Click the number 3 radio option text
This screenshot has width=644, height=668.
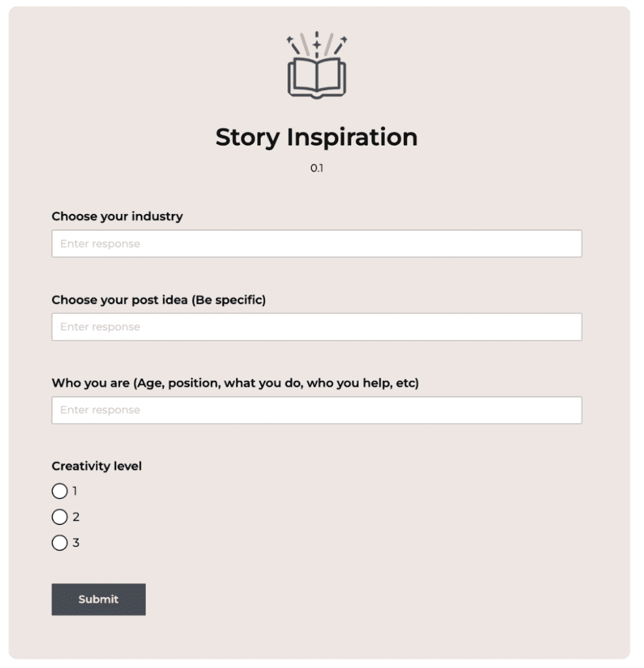74,542
